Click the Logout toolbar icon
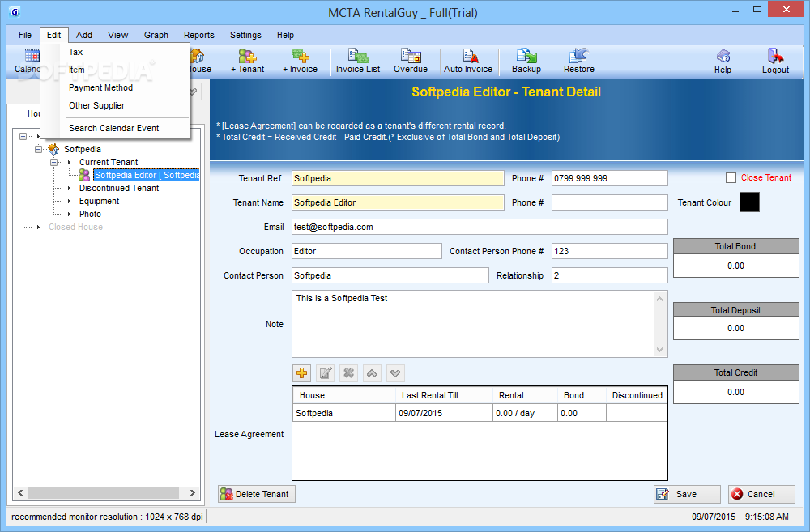 (x=775, y=62)
